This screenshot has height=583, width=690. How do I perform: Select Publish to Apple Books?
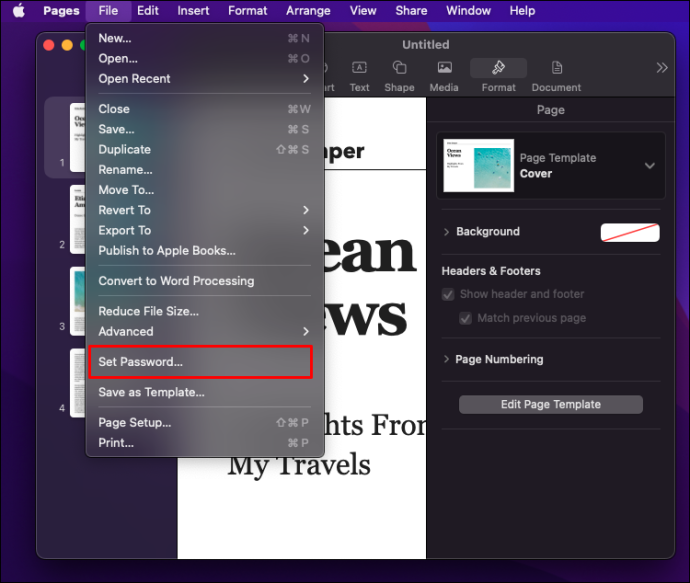pos(204,251)
